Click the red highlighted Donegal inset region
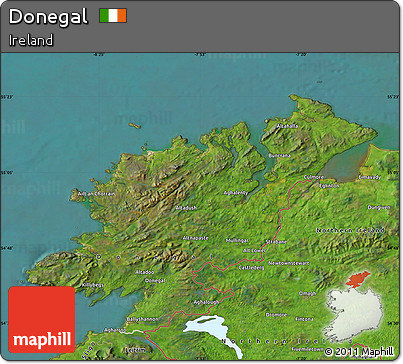This screenshot has height=364, width=403. coord(358,279)
